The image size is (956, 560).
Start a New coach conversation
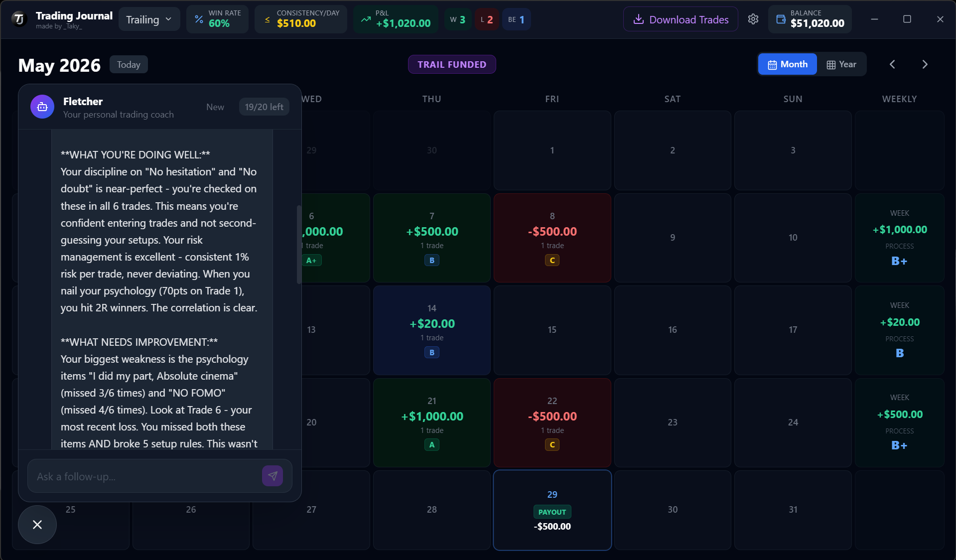215,107
